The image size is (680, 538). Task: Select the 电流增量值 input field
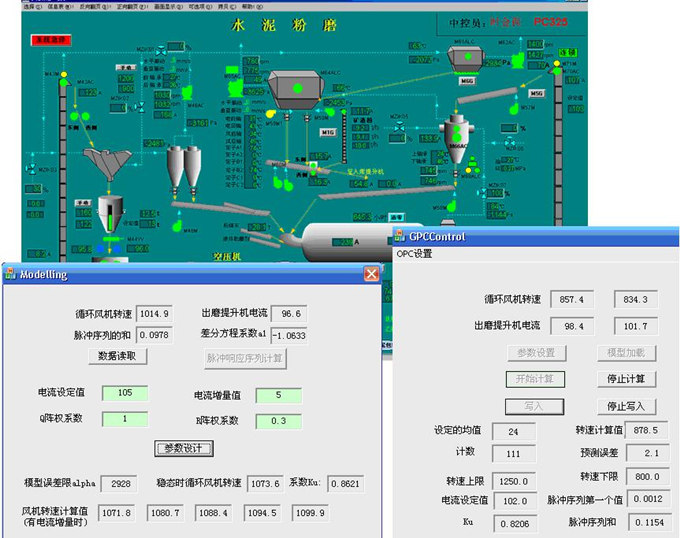click(x=276, y=395)
